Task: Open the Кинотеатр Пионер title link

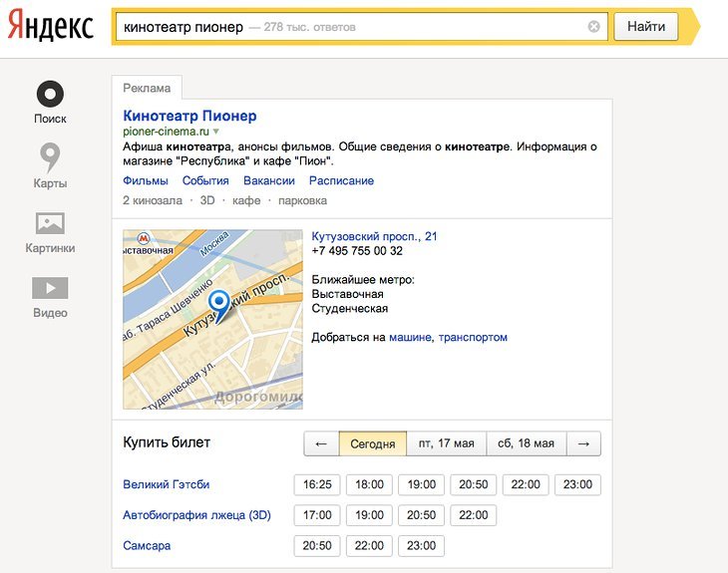Action: pyautogui.click(x=189, y=116)
